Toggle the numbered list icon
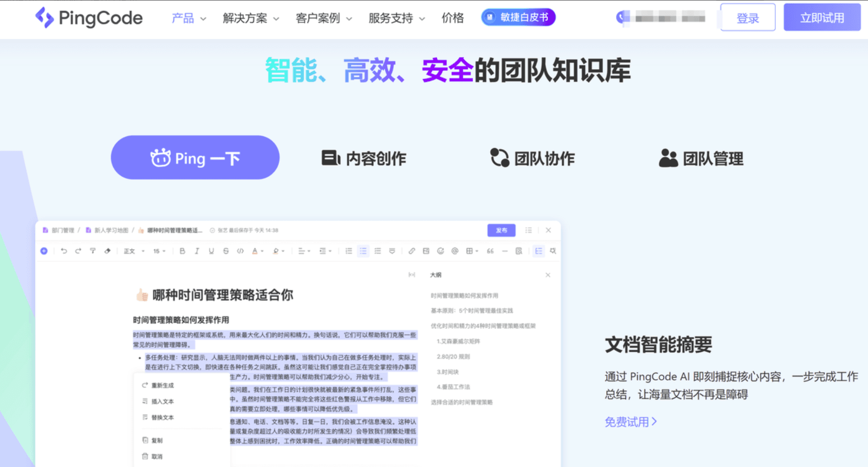The image size is (868, 467). (349, 251)
